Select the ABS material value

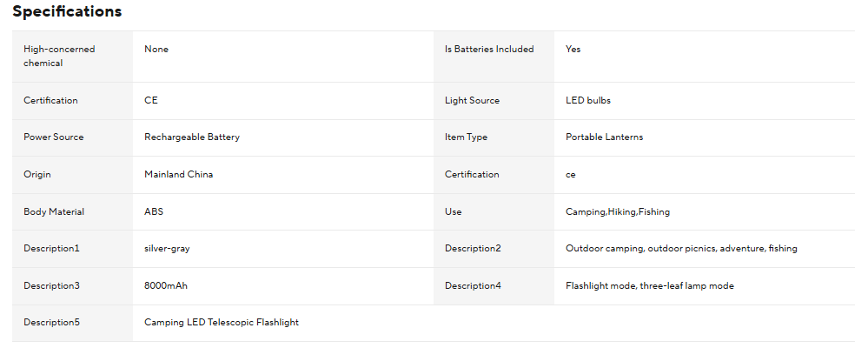click(x=153, y=212)
